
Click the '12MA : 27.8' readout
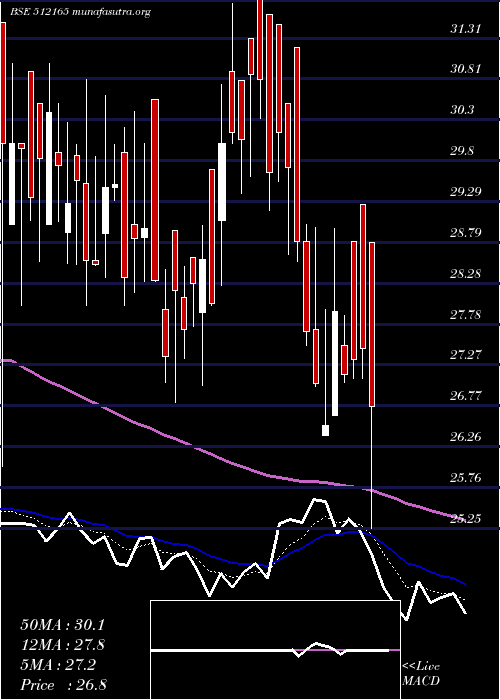coord(62,645)
